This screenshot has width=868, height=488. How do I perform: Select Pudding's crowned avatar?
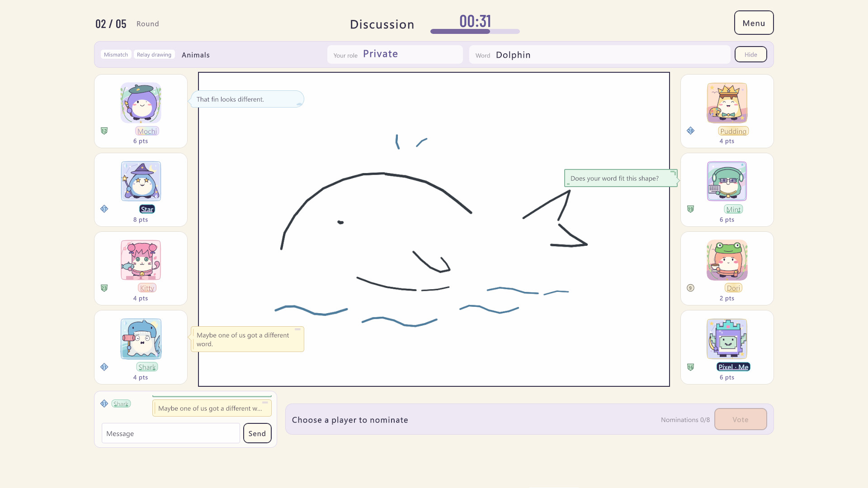point(727,103)
